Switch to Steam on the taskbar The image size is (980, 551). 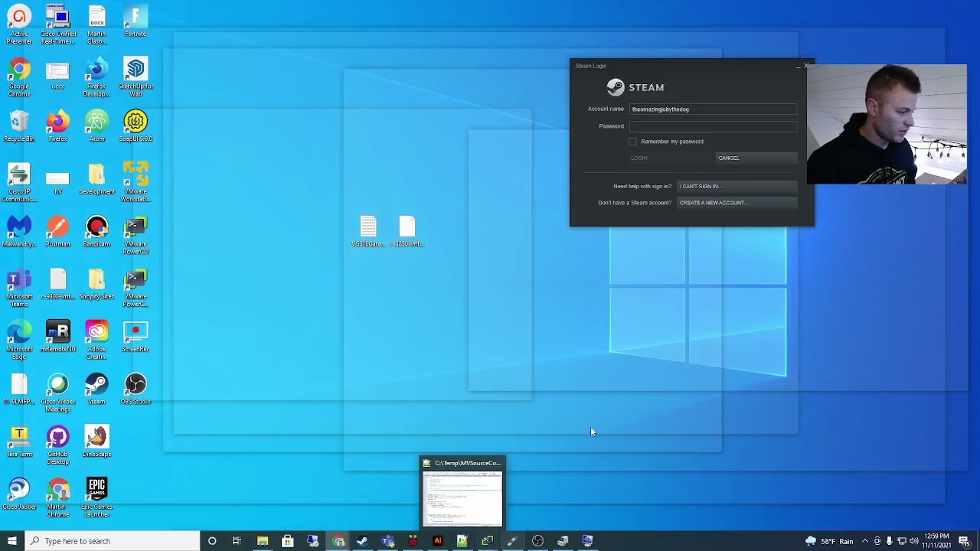(x=362, y=541)
